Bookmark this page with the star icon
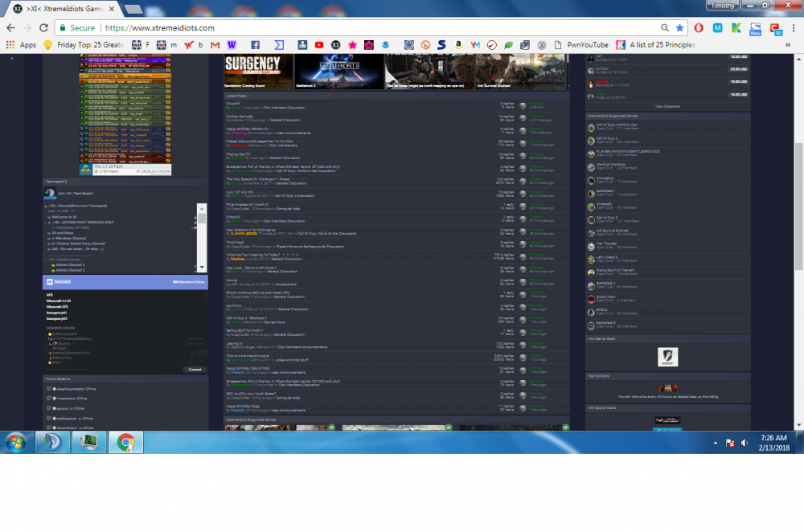The image size is (804, 532). 679,27
